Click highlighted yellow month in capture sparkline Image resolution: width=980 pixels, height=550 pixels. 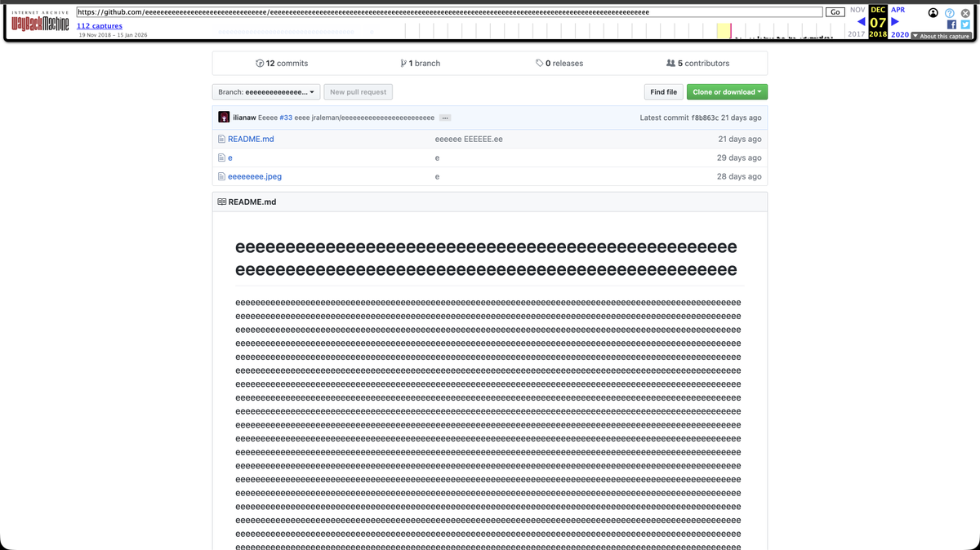coord(724,31)
